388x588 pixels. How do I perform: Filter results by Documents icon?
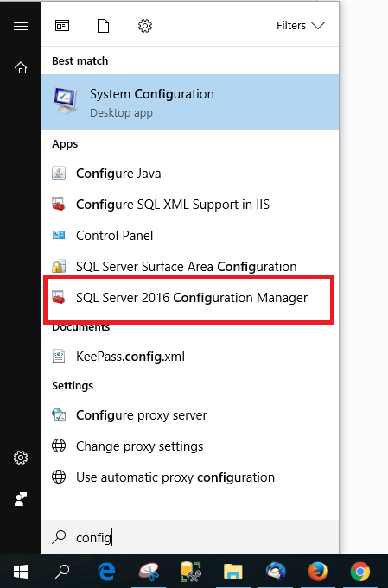(103, 26)
